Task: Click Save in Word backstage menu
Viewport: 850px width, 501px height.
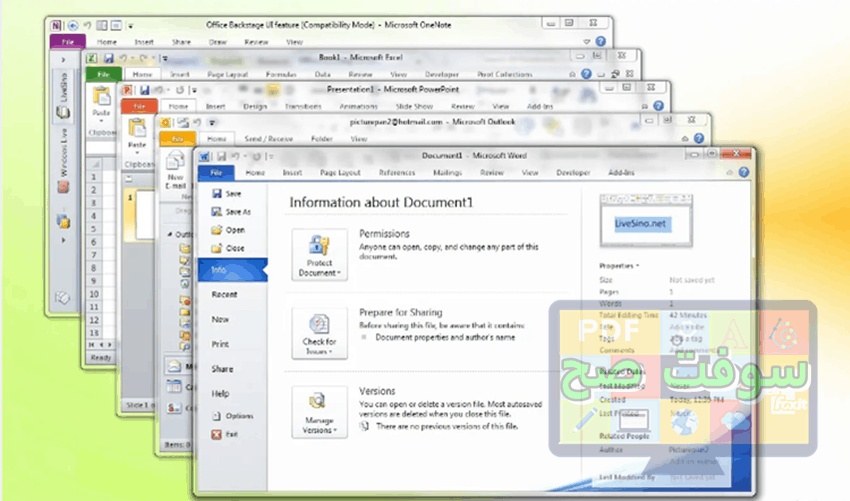Action: (x=227, y=194)
